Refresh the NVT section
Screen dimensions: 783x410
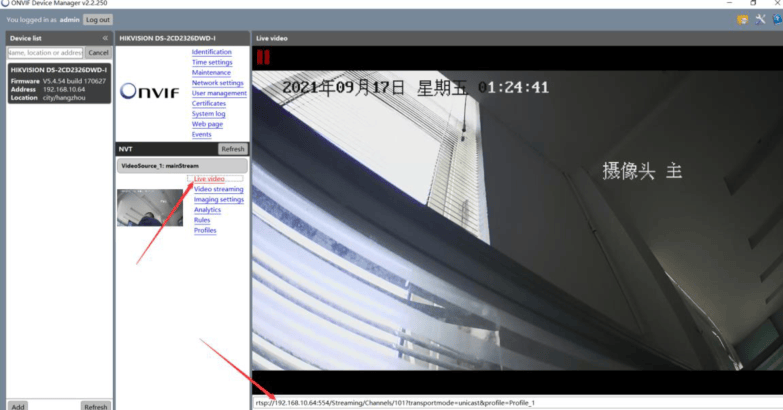pos(232,149)
